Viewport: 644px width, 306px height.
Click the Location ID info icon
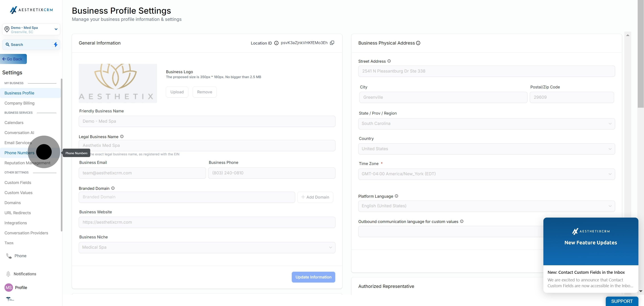click(x=276, y=43)
